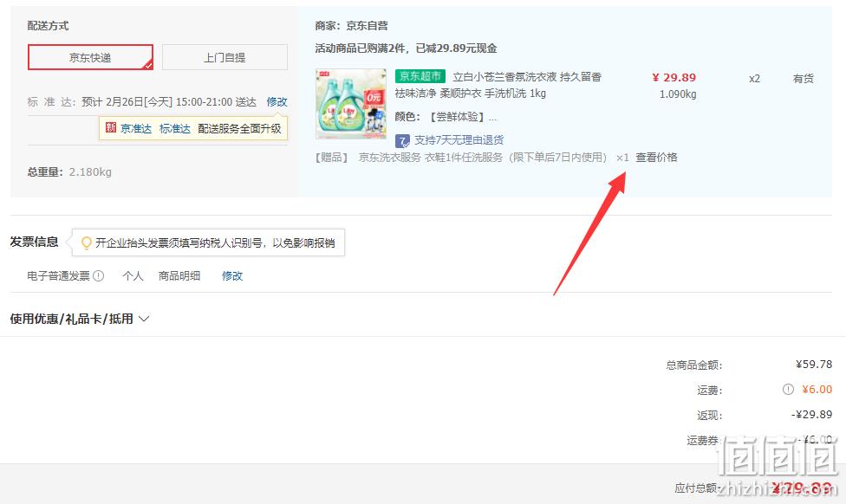Click the gift item 京东洗衣服务 text
Screen dimensions: 846x504
pos(483,158)
